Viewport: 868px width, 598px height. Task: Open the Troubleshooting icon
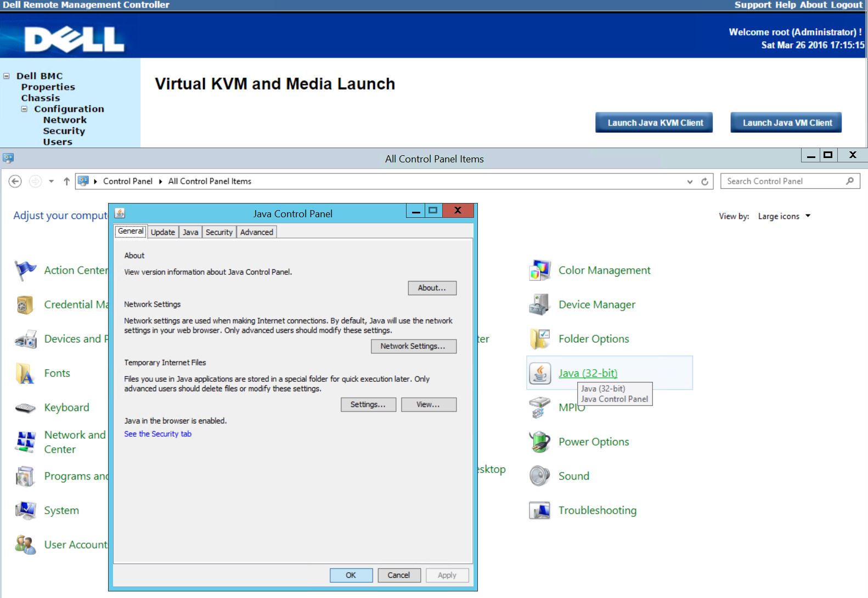point(540,510)
